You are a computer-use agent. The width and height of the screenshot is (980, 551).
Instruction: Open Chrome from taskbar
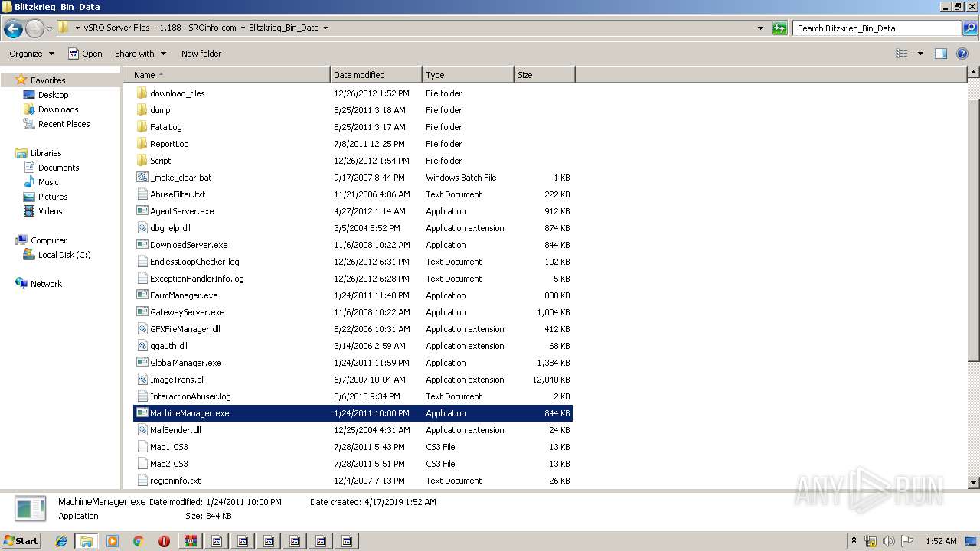[x=138, y=541]
